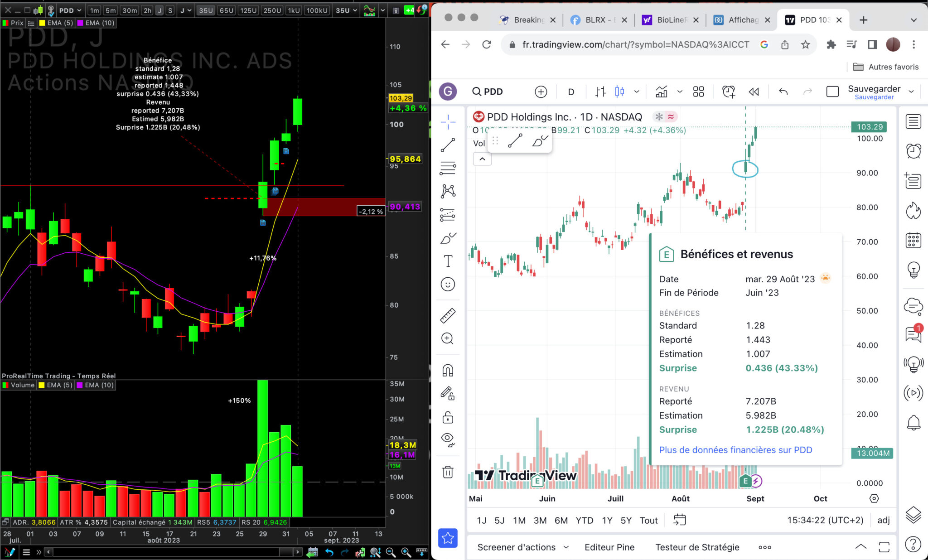This screenshot has width=928, height=560.
Task: Click the bar replay rewind icon
Action: pos(754,92)
